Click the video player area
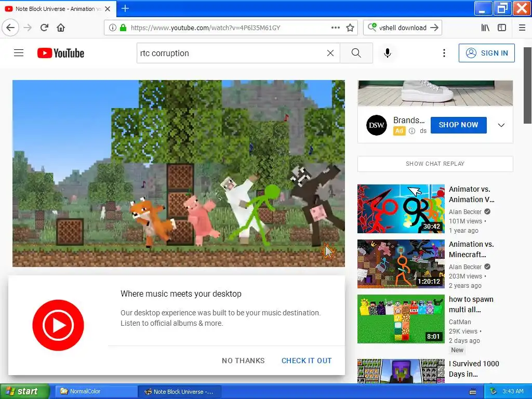 point(179,174)
